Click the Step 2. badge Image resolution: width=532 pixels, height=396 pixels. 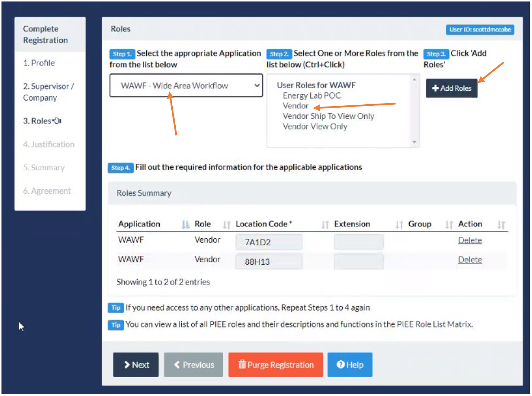point(279,54)
